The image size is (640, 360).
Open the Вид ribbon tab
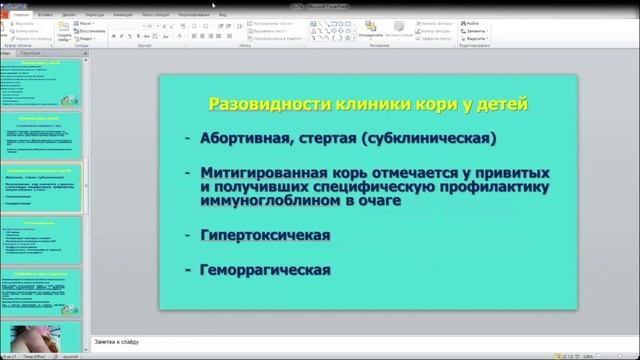pyautogui.click(x=222, y=15)
